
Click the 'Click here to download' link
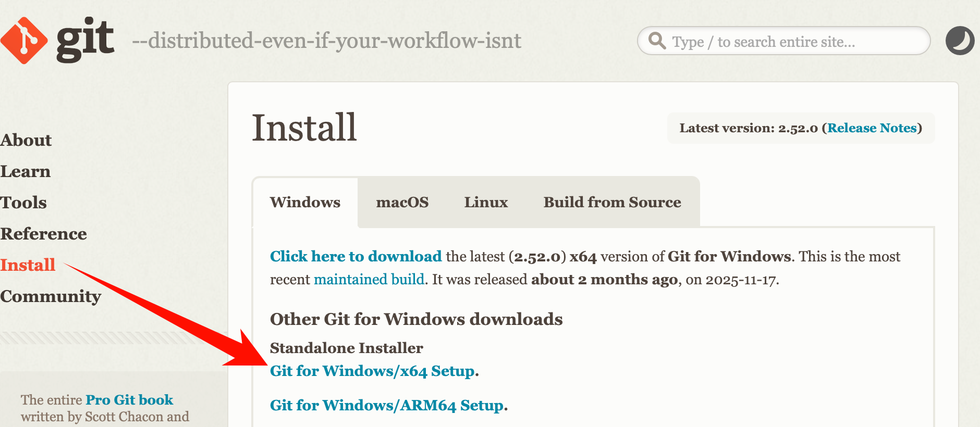click(356, 256)
